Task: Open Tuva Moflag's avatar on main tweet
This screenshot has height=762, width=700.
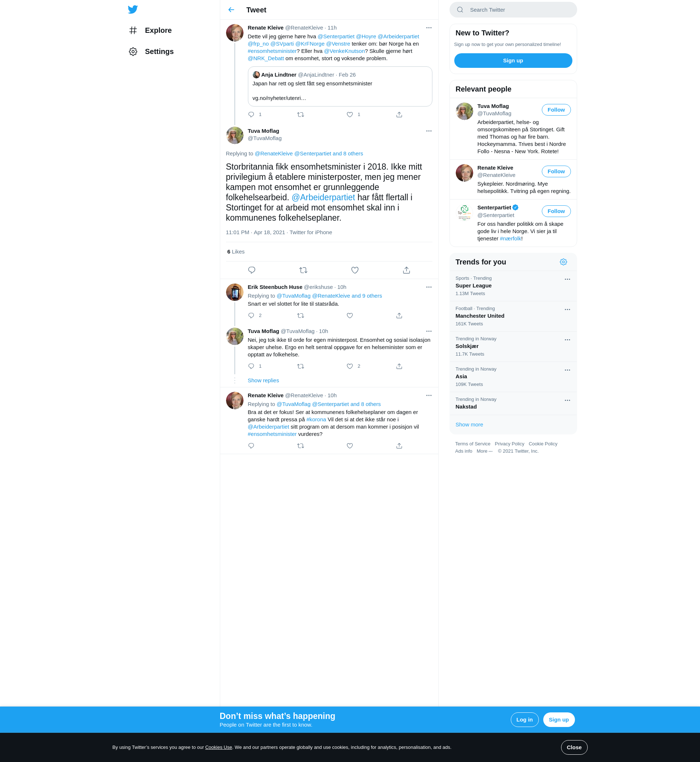Action: click(x=235, y=136)
